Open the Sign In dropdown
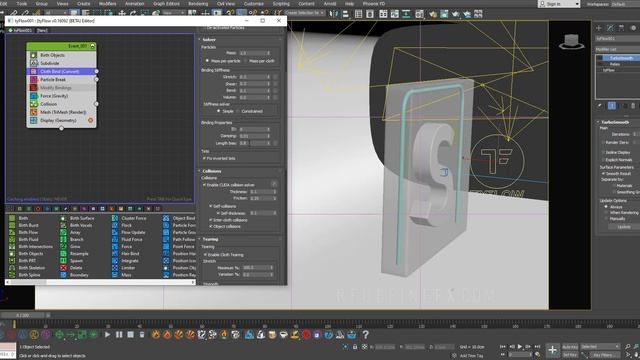 pos(559,4)
